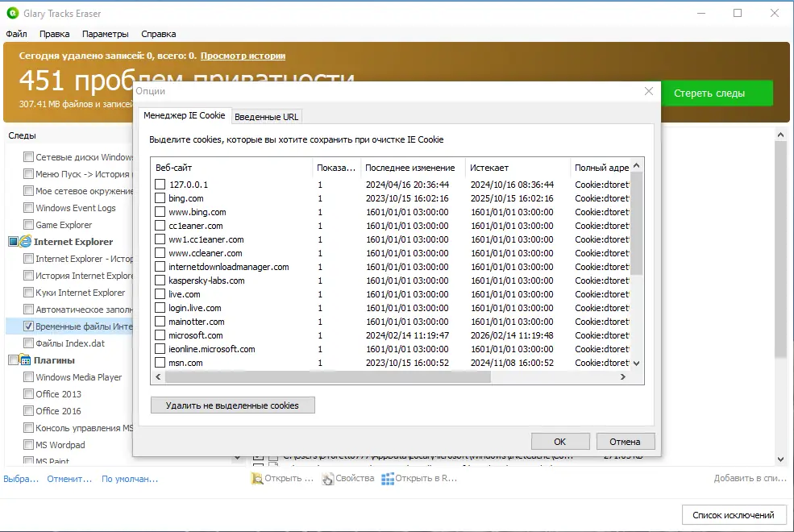The width and height of the screenshot is (794, 532).
Task: Check the Game Explorer checkbox
Action: [29, 225]
